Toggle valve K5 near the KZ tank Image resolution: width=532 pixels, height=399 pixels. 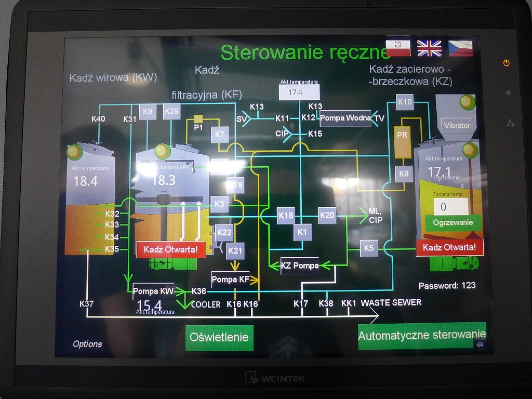[369, 248]
